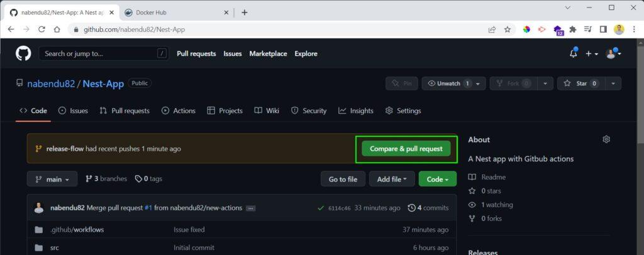
Task: Open the notifications bell
Action: [574, 53]
